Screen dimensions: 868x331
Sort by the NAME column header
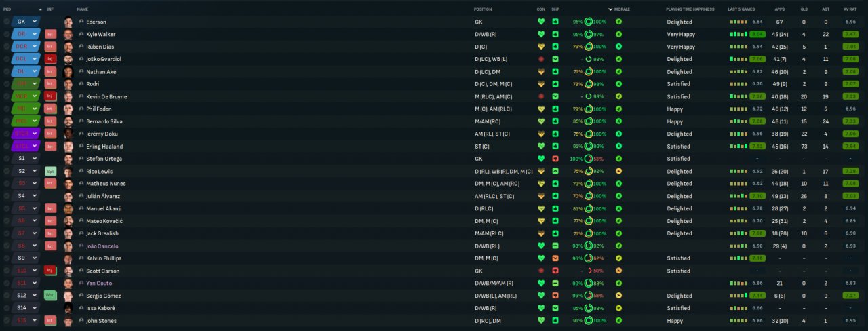coord(83,9)
